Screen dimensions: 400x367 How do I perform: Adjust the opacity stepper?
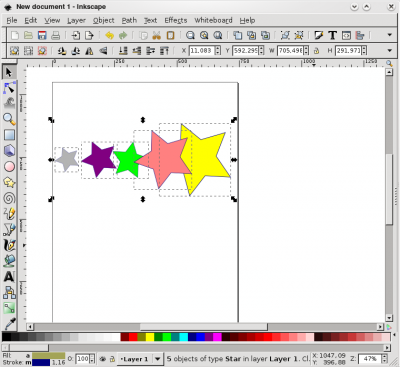tap(92, 359)
